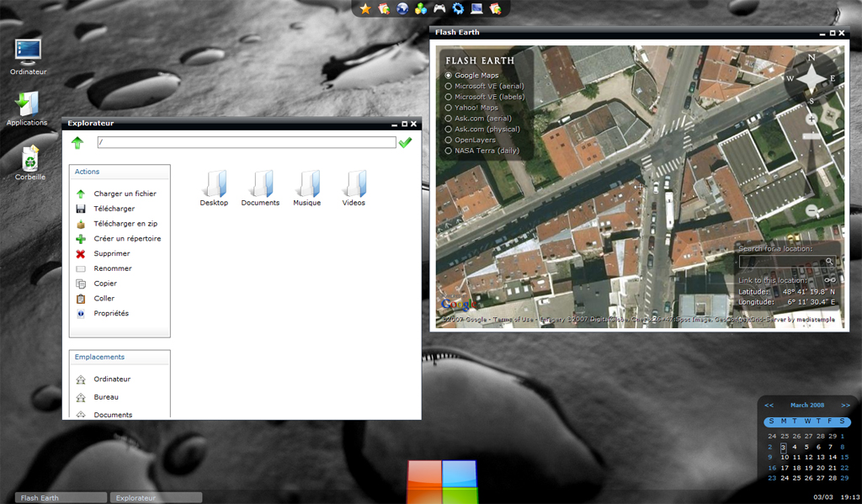Click the Longitude value 6° 11' 30.4" E
Viewport: 862px width, 504px height.
click(x=811, y=302)
